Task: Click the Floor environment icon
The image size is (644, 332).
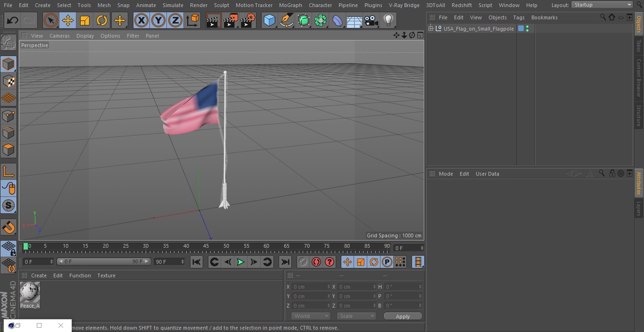Action: [355, 21]
